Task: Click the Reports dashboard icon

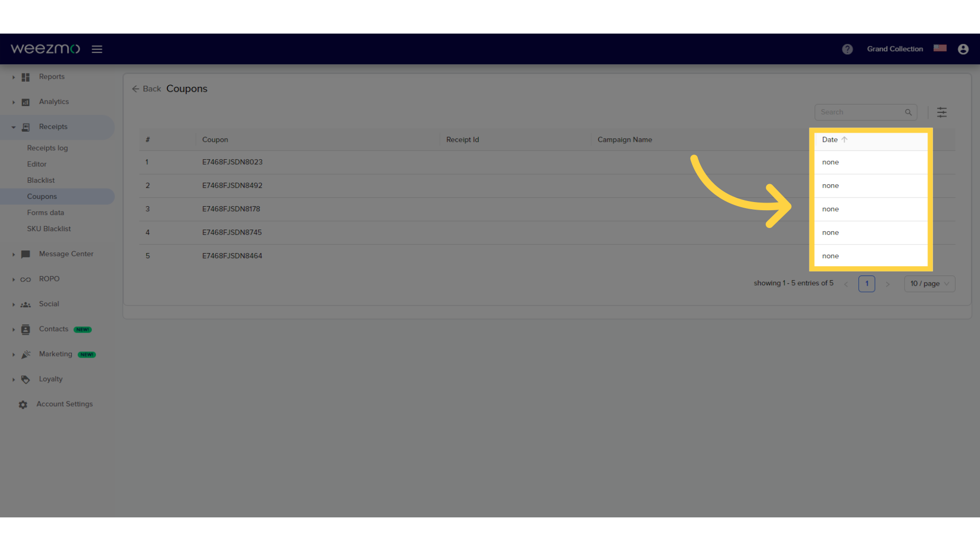Action: tap(26, 77)
